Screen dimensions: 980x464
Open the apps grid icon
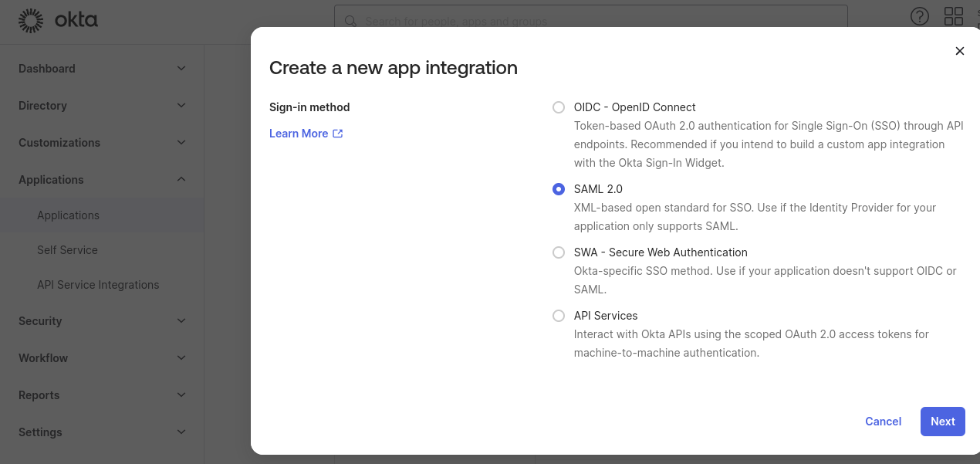click(x=953, y=16)
